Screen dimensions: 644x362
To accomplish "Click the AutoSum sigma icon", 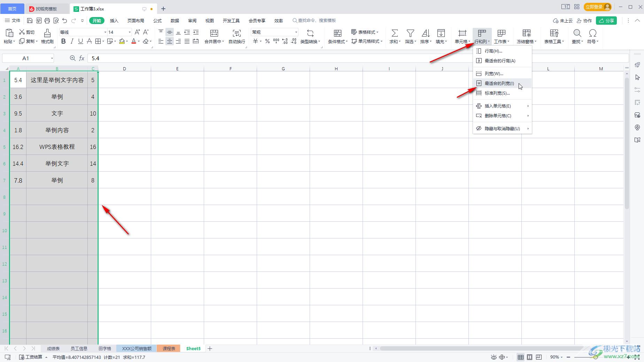I will pyautogui.click(x=395, y=33).
